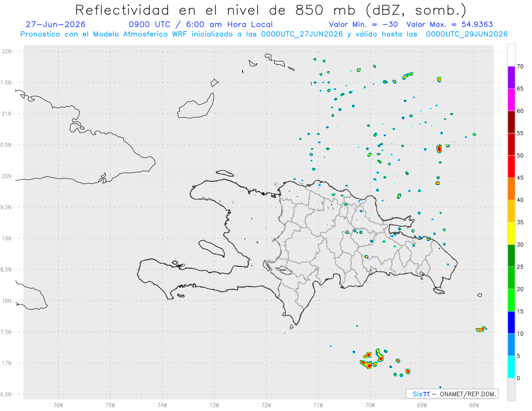Click the longitude label '76W'
532x411 pixels.
click(58, 405)
